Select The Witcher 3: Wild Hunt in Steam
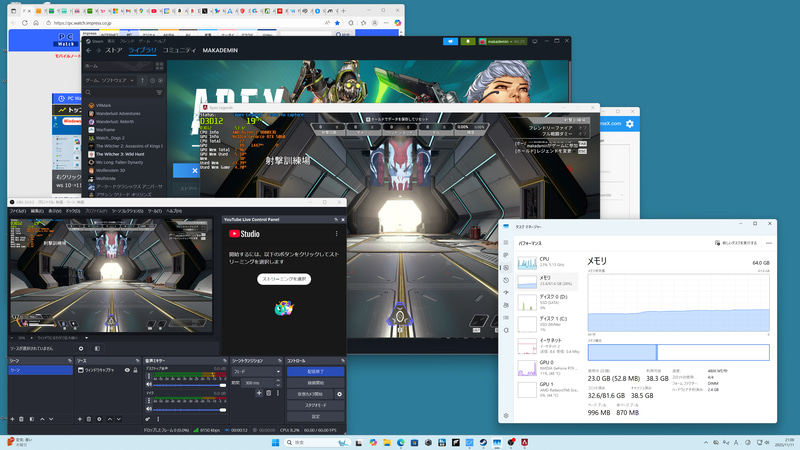 coord(120,154)
